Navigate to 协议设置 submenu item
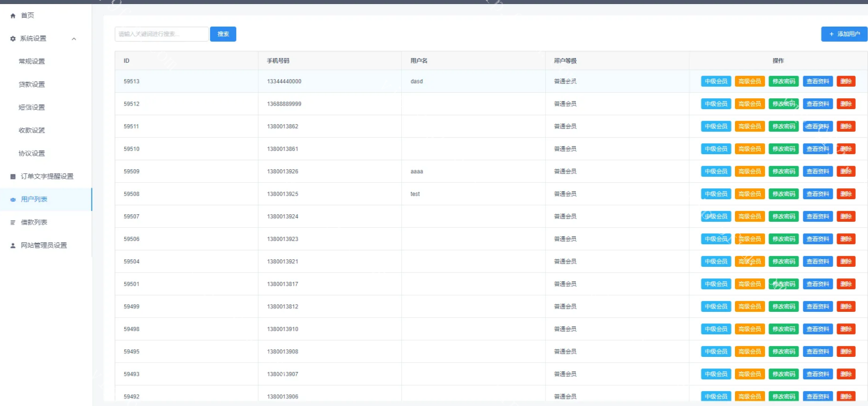Image resolution: width=868 pixels, height=406 pixels. [x=31, y=154]
